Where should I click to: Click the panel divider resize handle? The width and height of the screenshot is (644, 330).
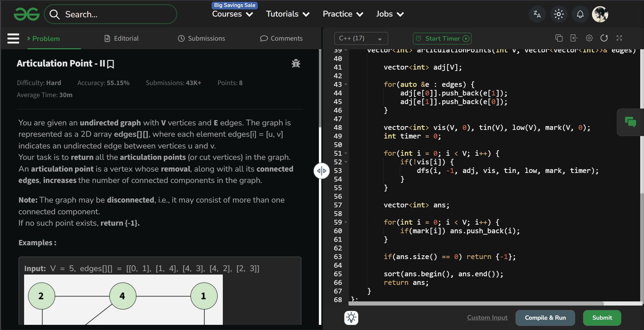click(x=321, y=171)
